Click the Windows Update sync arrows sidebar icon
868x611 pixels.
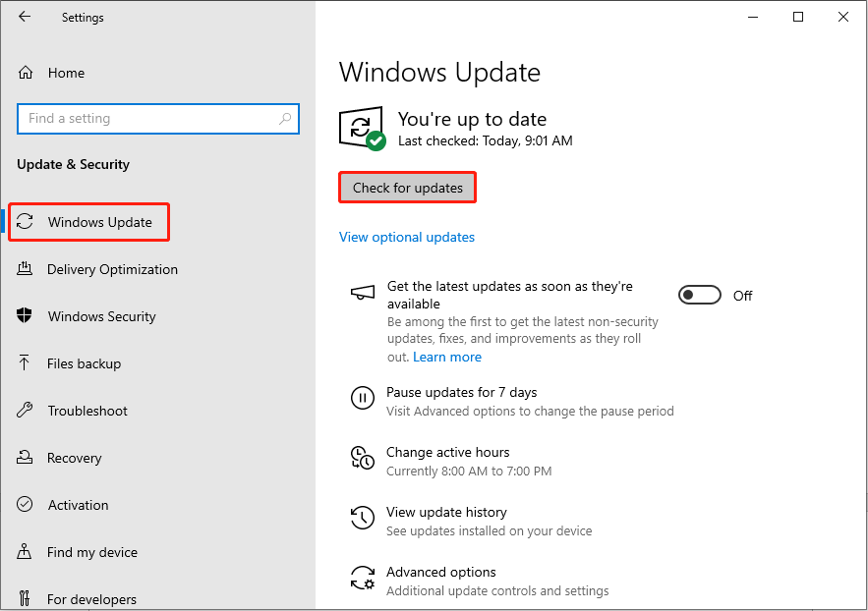pyautogui.click(x=25, y=222)
